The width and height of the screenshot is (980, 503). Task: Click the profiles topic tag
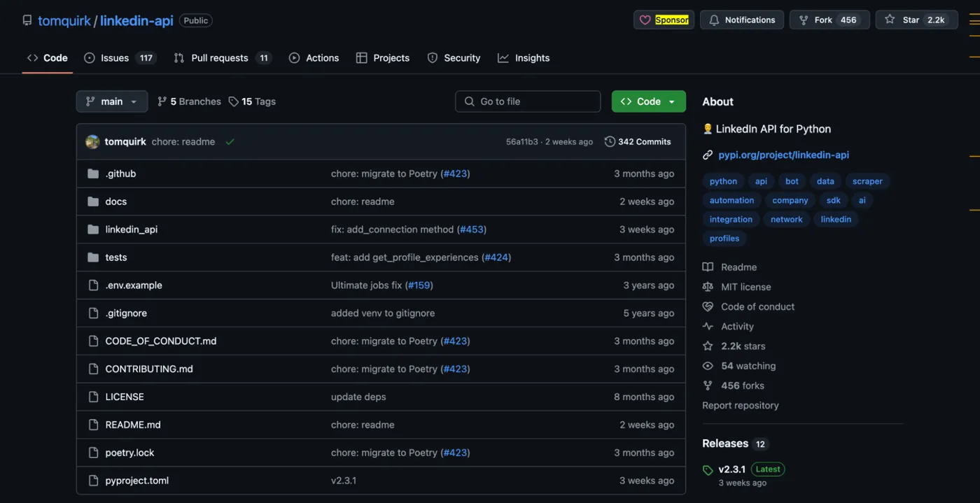click(724, 239)
